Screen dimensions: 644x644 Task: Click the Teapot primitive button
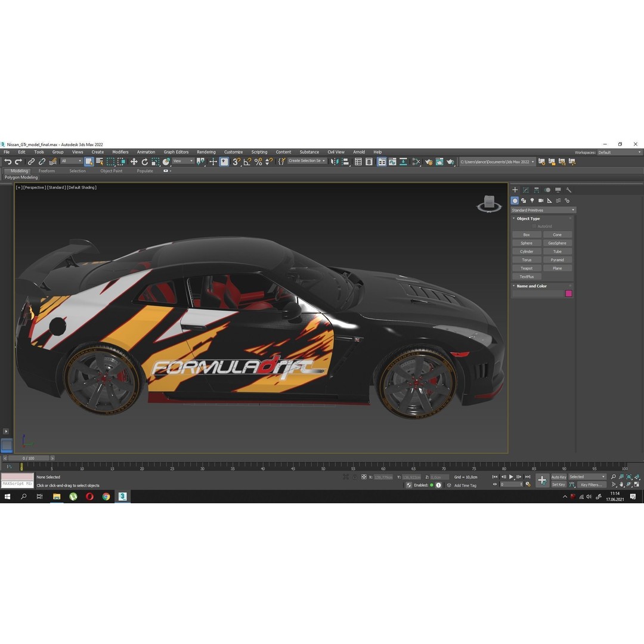coord(527,268)
